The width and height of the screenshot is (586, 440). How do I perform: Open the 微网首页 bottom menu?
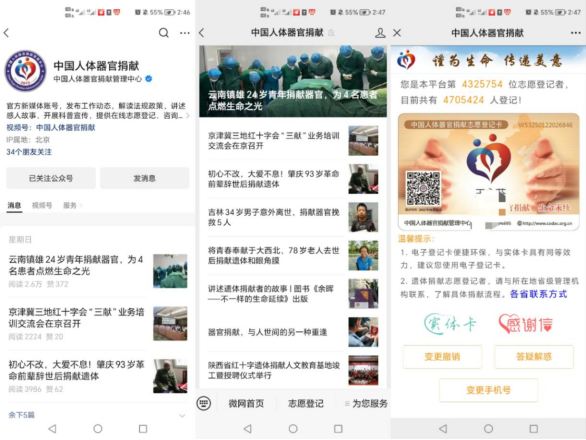[x=246, y=403]
